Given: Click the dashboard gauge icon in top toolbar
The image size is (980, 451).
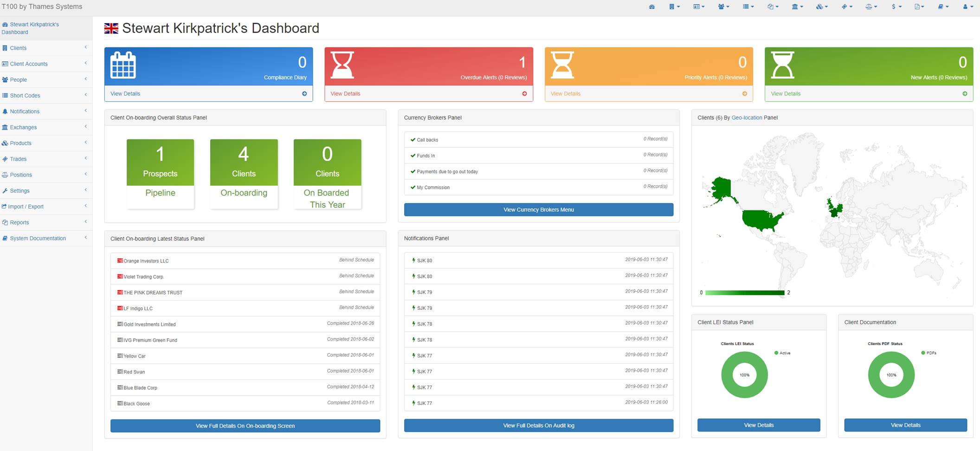Looking at the screenshot, I should tap(651, 7).
